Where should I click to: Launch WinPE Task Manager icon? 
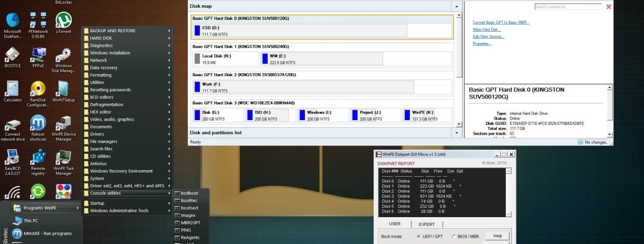63,163
